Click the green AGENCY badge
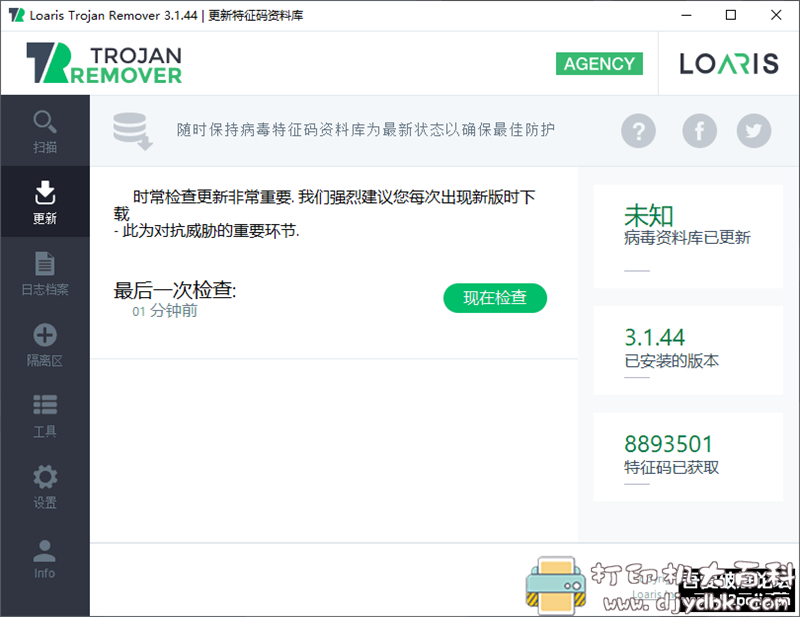 point(599,64)
